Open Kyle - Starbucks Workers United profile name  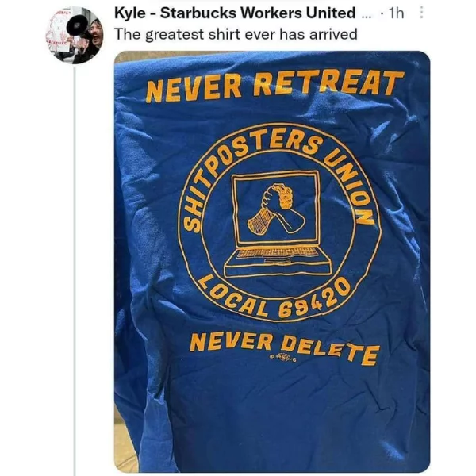[x=235, y=13]
